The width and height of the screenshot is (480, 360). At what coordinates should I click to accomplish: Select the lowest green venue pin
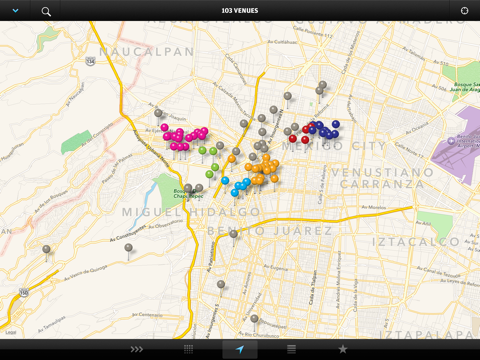[209, 174]
